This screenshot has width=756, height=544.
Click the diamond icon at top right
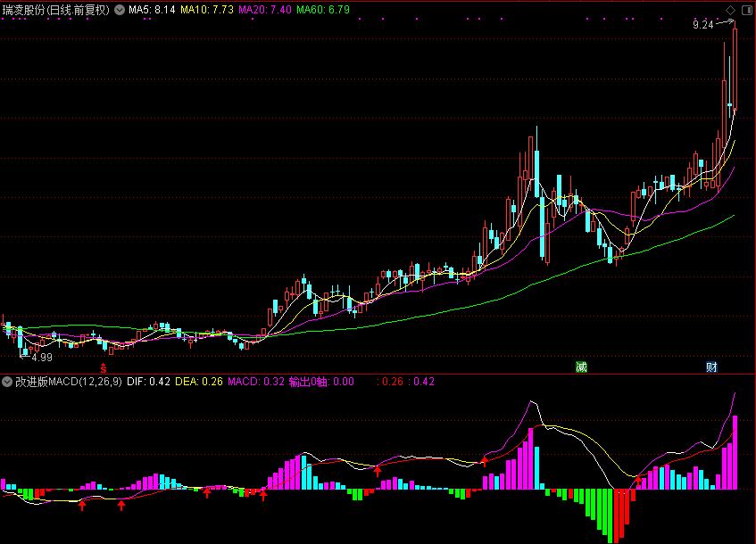coord(731,10)
